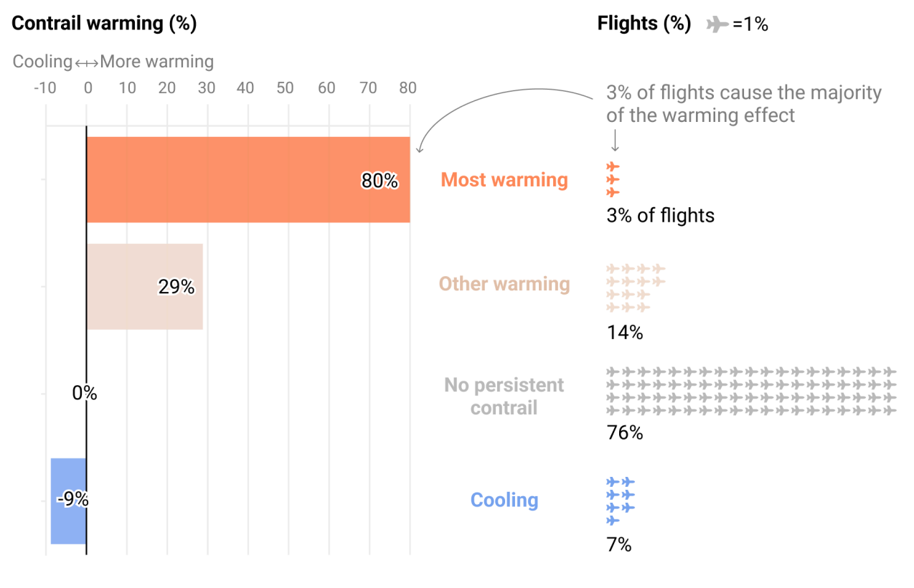Viewport: 914px width, 588px height.
Task: Click the bottom orange plane icon
Action: click(613, 192)
